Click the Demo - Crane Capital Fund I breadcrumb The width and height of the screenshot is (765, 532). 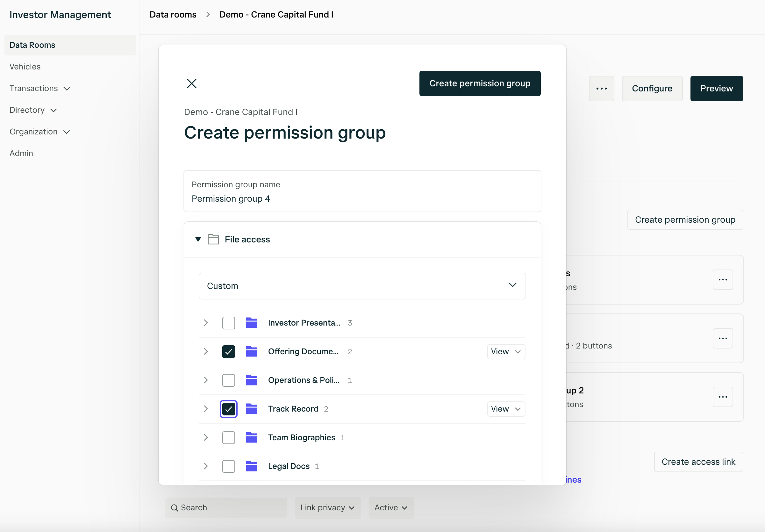276,15
